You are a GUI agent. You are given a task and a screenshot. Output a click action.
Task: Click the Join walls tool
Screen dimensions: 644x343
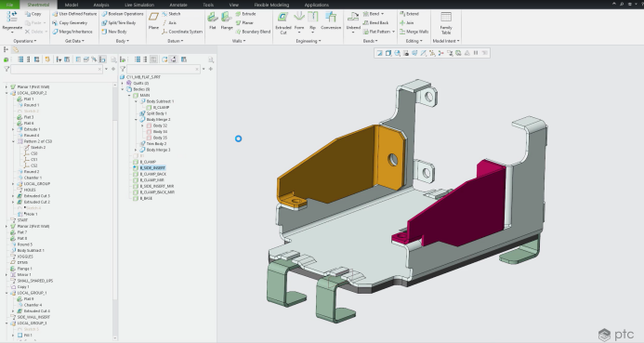point(407,23)
